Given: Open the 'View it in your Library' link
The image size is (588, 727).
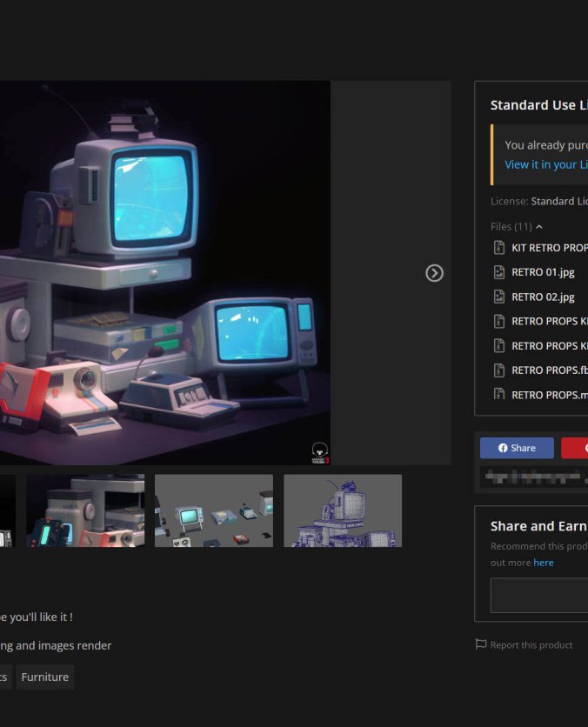Looking at the screenshot, I should click(545, 164).
